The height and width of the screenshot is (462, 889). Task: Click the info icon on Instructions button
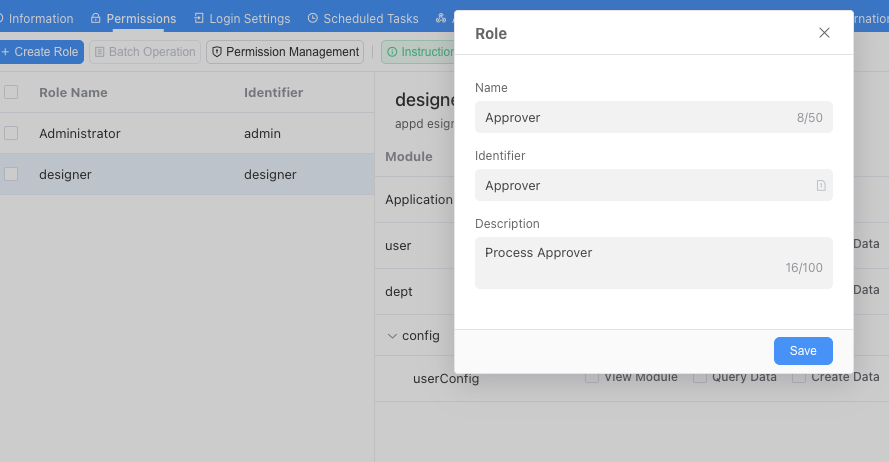coord(392,52)
